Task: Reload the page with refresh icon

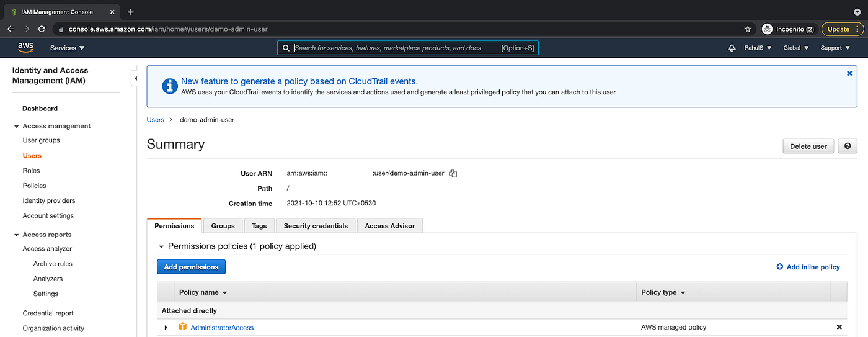Action: 42,29
